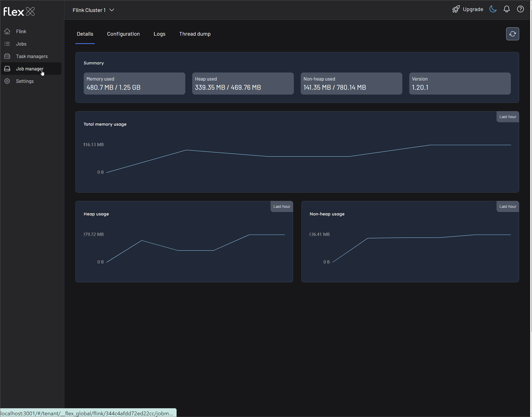The width and height of the screenshot is (532, 417).
Task: Open the Flink Cluster 1 selector
Action: tap(93, 10)
